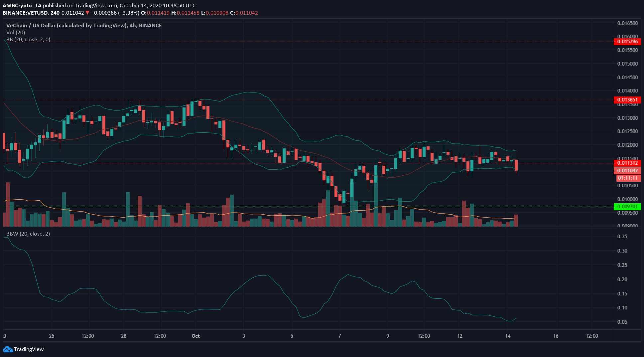Click the red 0.011312 price label

coord(627,163)
